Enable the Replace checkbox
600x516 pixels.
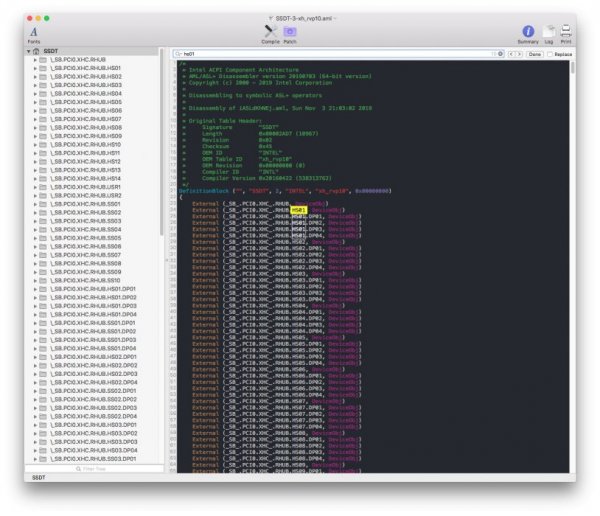coord(548,53)
